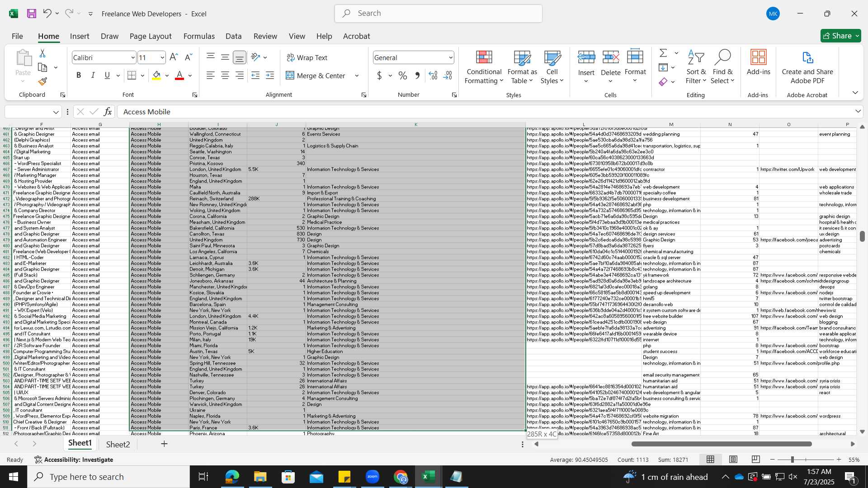Click Merge & Center button

coord(316,75)
